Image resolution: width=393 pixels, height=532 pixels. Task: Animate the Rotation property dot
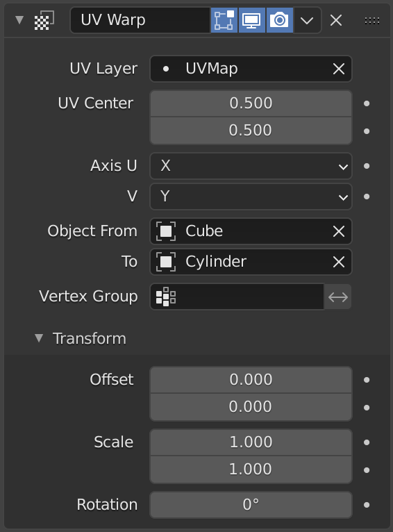tap(367, 505)
